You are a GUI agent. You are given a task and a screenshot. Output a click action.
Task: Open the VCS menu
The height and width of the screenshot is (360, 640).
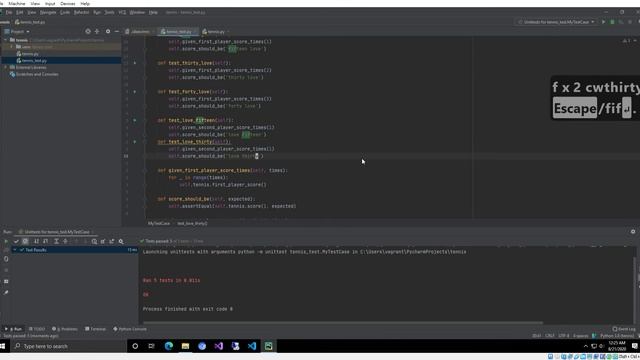pyautogui.click(x=122, y=12)
